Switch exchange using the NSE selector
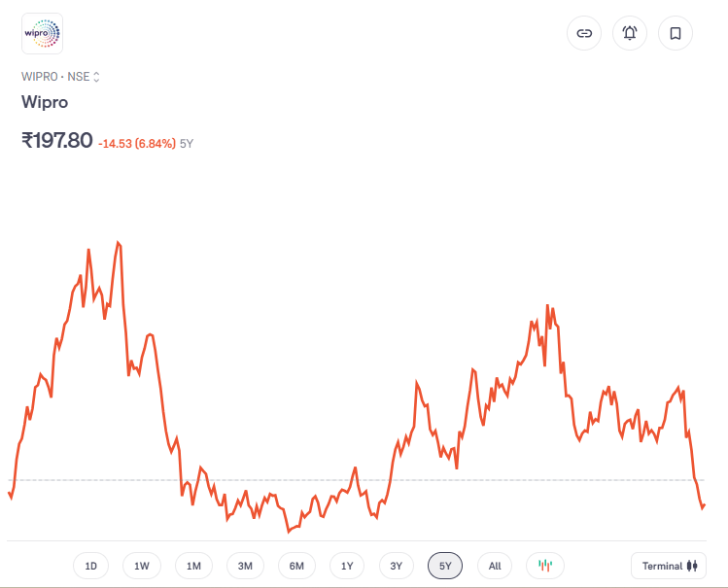This screenshot has height=588, width=728. pyautogui.click(x=84, y=77)
